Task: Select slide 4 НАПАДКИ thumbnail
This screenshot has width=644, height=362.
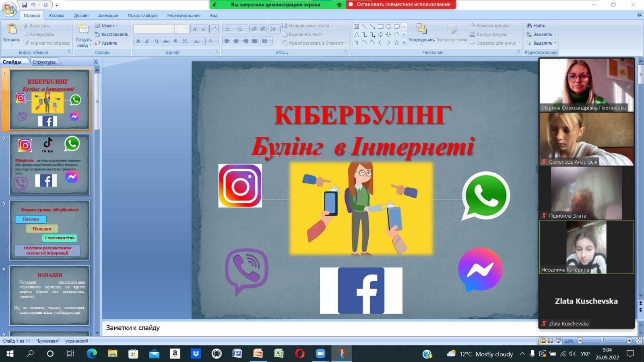Action: click(50, 296)
